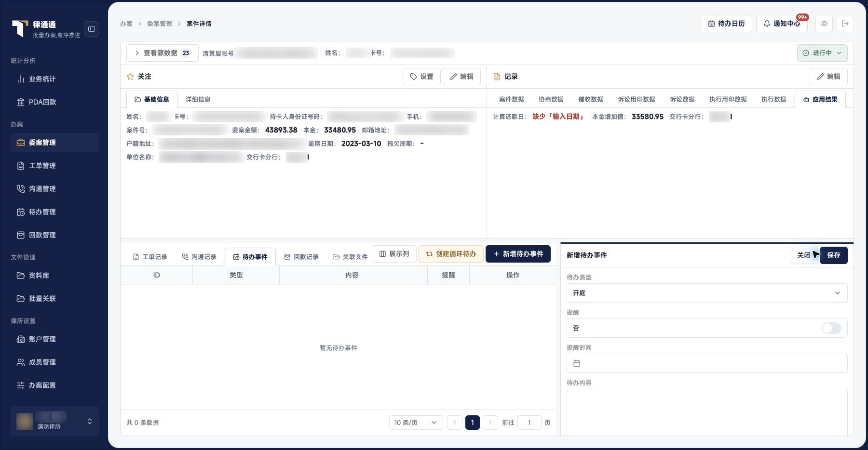
Task: Open 资料库 in sidebar
Action: [55, 276]
